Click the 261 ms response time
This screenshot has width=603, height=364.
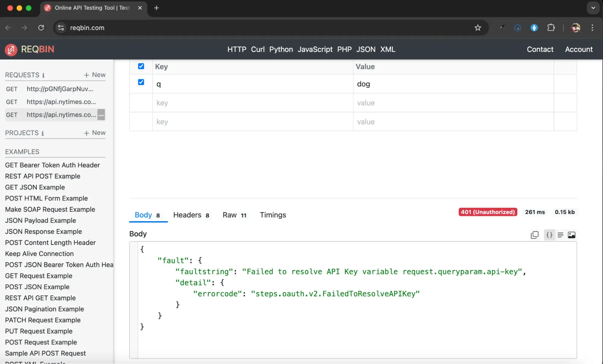[x=535, y=212]
